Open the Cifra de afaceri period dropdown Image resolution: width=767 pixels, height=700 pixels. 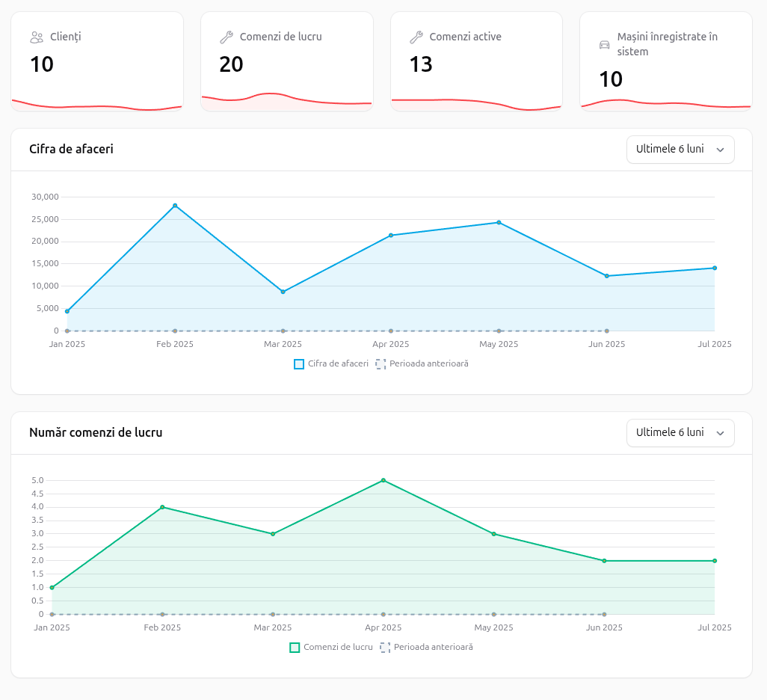click(680, 149)
